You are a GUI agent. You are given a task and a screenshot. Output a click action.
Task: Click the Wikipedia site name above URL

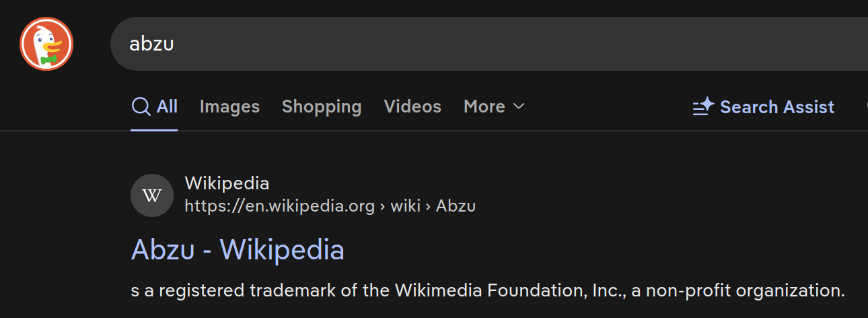[x=227, y=183]
